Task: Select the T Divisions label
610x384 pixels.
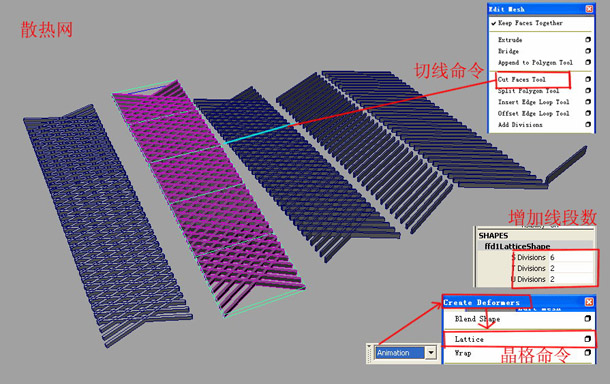Action: pos(529,268)
